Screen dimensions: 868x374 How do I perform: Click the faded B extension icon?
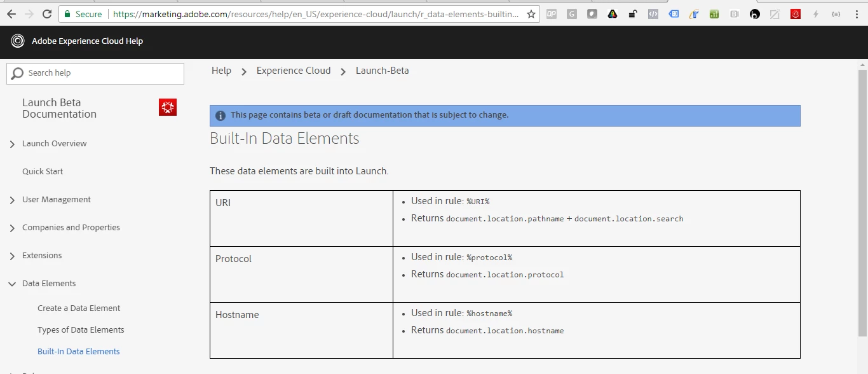pos(735,14)
